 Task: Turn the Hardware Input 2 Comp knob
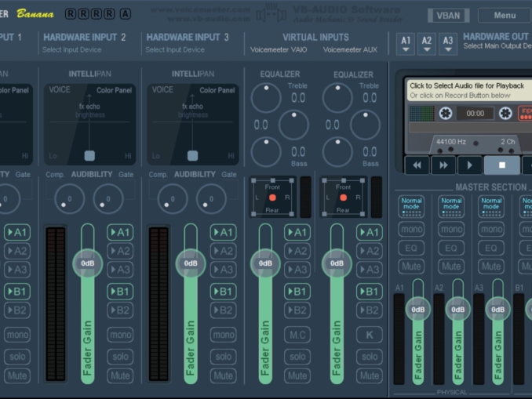tap(69, 198)
